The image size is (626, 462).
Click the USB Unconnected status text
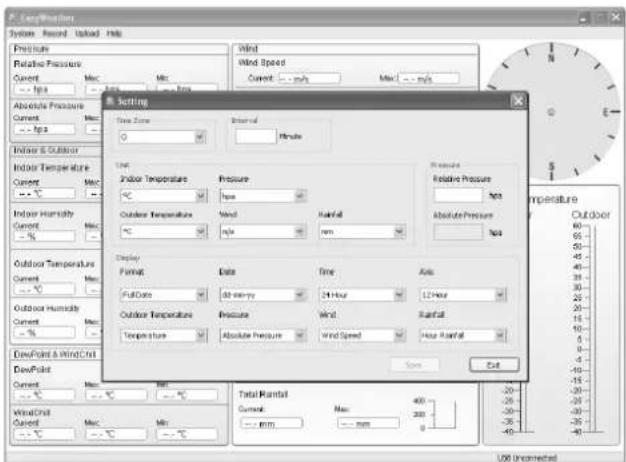(x=527, y=458)
